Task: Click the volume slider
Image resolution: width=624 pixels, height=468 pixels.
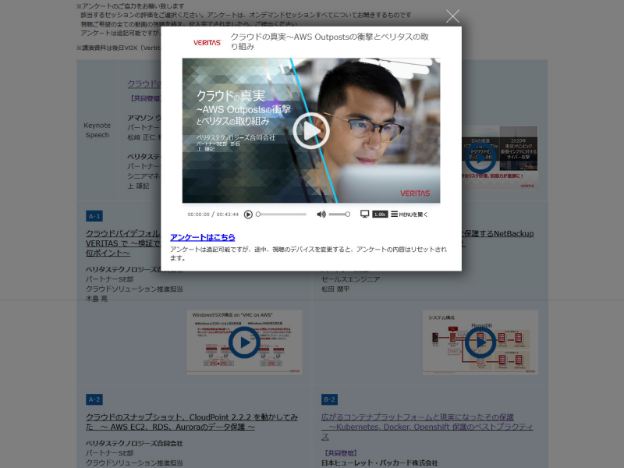Action: pyautogui.click(x=339, y=214)
